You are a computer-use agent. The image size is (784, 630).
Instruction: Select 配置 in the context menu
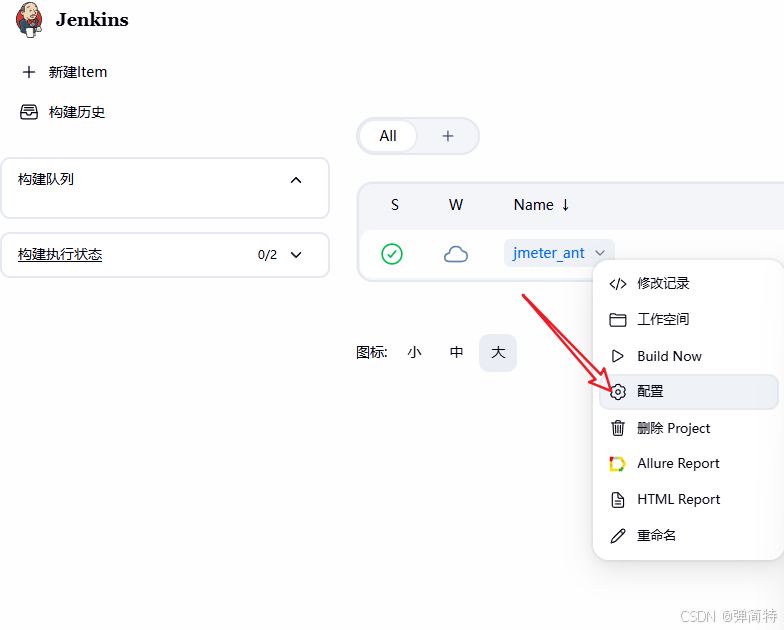(x=688, y=392)
